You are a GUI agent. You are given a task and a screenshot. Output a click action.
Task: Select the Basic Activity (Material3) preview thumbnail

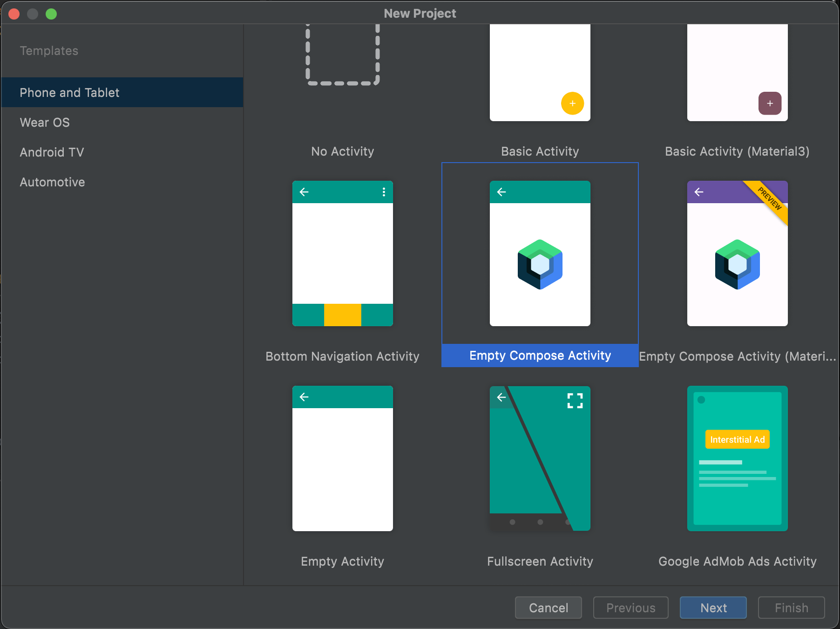click(x=738, y=73)
